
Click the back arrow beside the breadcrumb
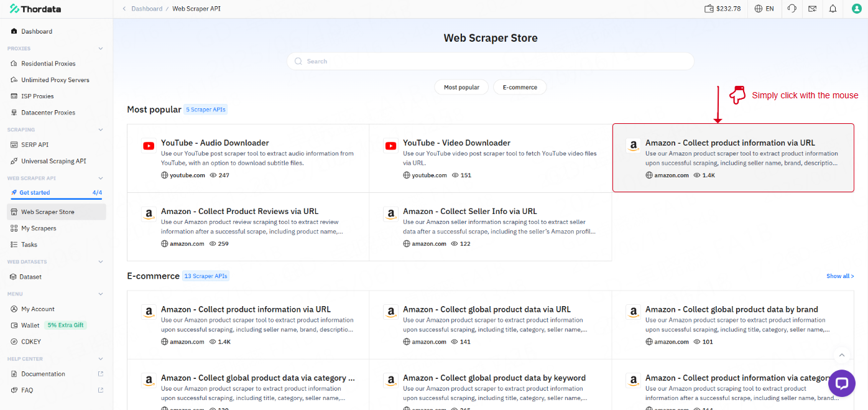[x=124, y=9]
